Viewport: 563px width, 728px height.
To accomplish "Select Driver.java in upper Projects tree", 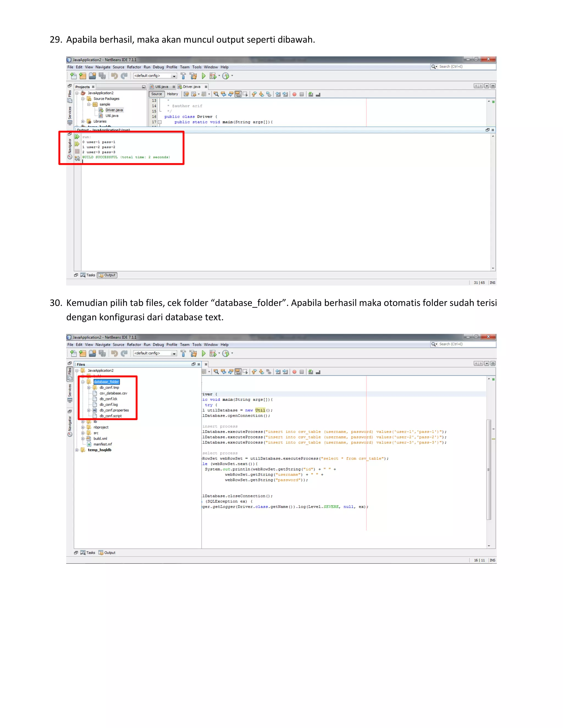I will [x=114, y=110].
